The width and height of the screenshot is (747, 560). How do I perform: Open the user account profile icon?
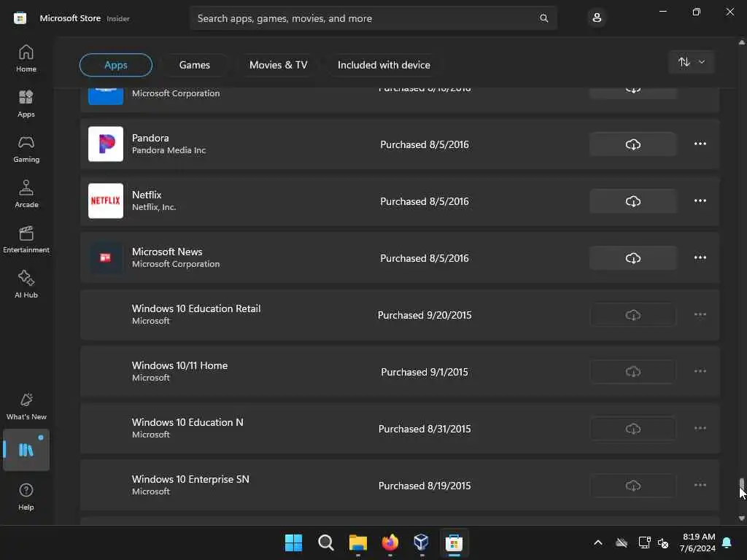[x=597, y=18]
